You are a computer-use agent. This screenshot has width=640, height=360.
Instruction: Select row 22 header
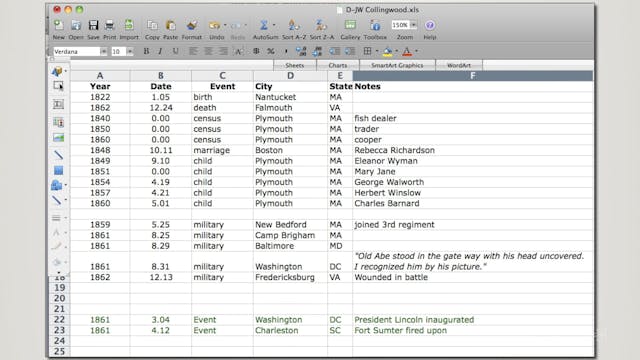tap(59, 320)
